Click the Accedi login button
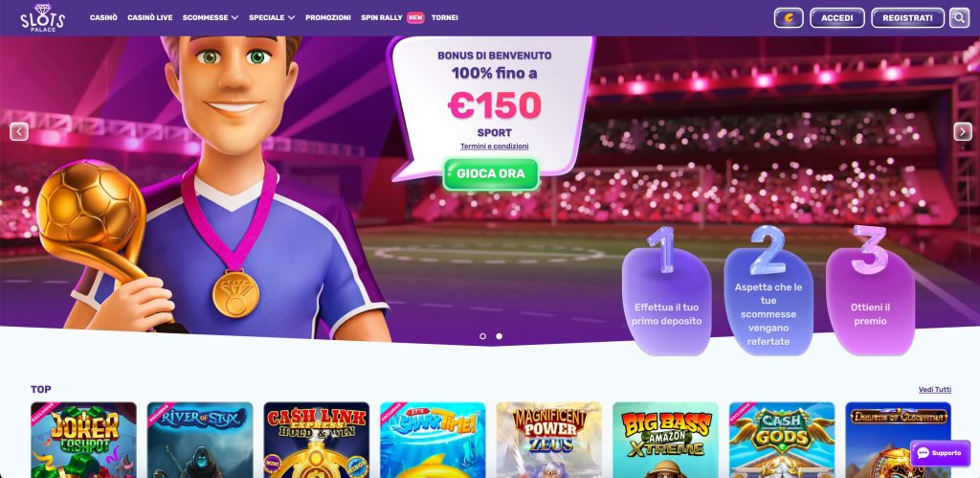 (836, 18)
